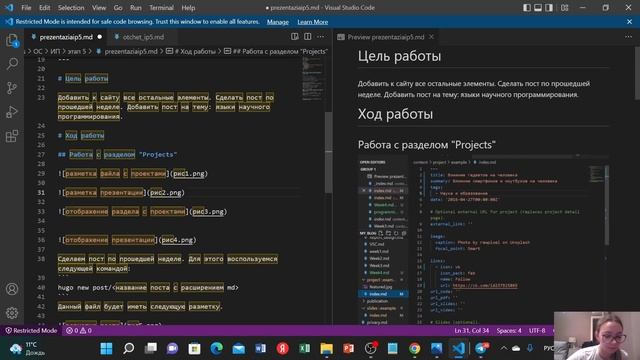Open Excel from the taskbar
The image size is (640, 360).
point(304,349)
